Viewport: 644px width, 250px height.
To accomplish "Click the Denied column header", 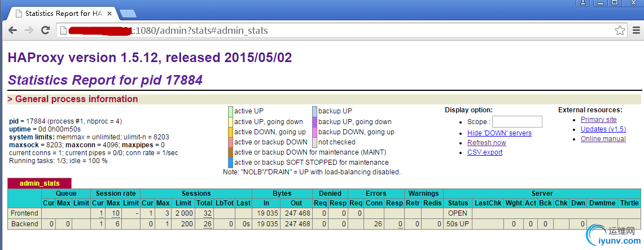I will [x=330, y=194].
